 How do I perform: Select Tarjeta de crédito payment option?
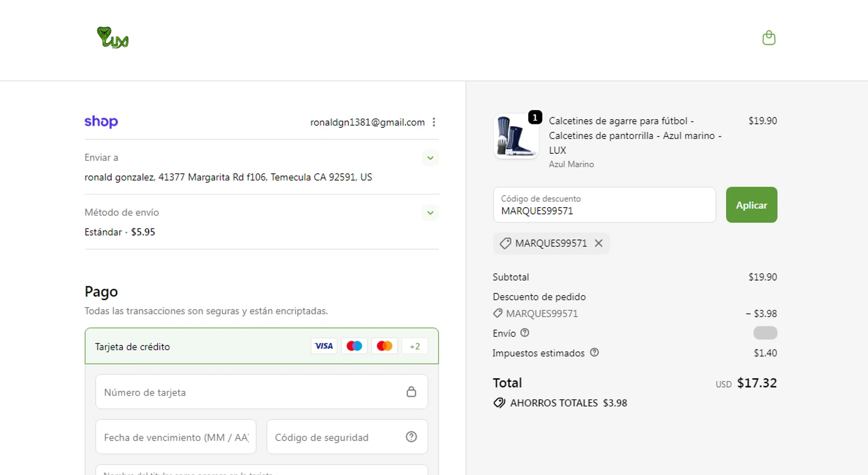262,346
